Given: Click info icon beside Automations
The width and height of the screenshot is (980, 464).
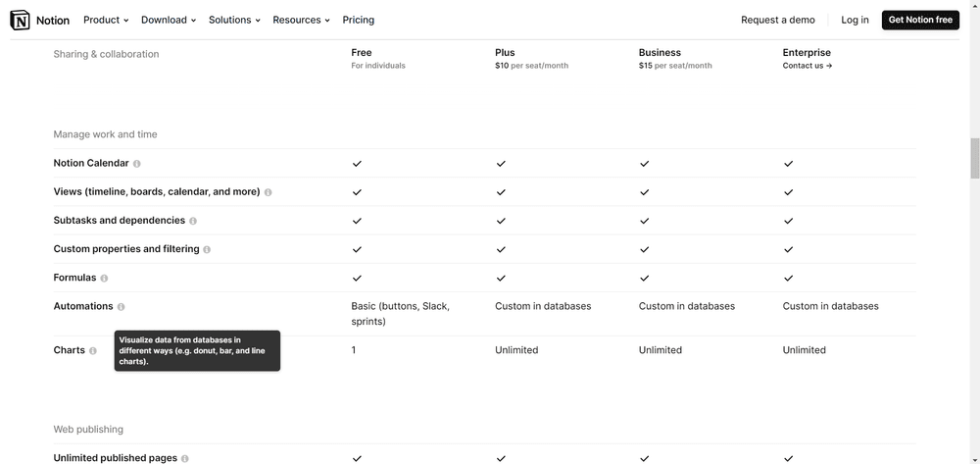Looking at the screenshot, I should [x=122, y=307].
